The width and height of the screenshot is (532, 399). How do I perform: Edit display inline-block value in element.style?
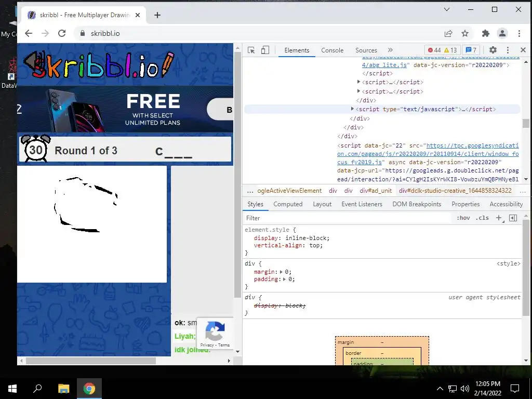pos(307,238)
